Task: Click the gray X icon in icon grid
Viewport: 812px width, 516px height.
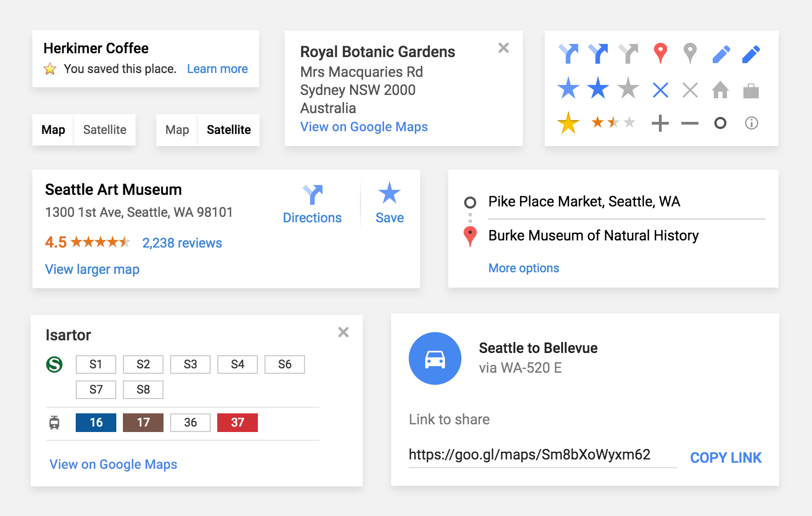Action: pos(690,89)
